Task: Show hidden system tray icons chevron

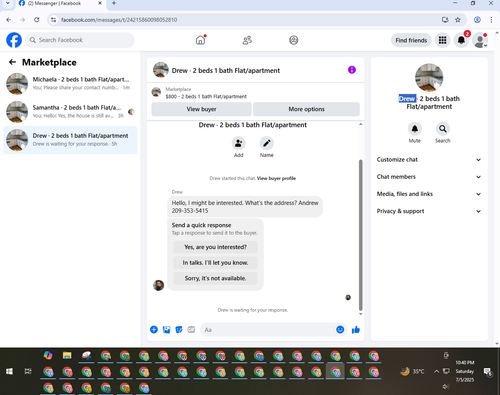Action: click(436, 371)
